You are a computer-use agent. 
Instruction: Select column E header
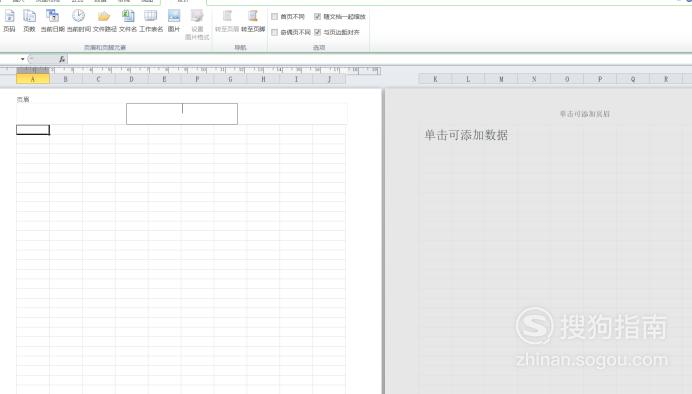165,79
